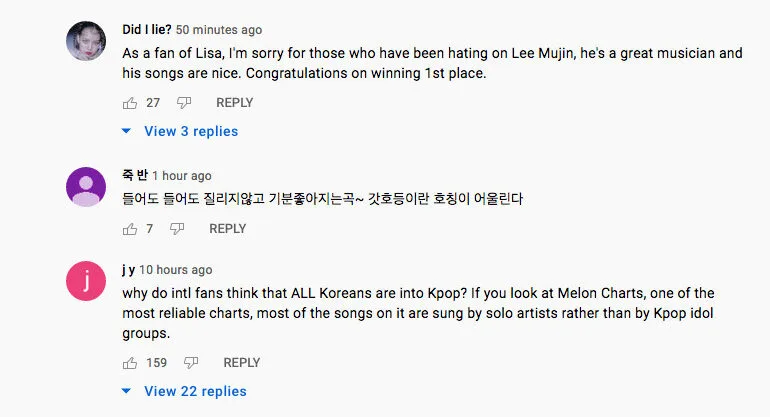Dislike the Korean-language comment

point(177,229)
